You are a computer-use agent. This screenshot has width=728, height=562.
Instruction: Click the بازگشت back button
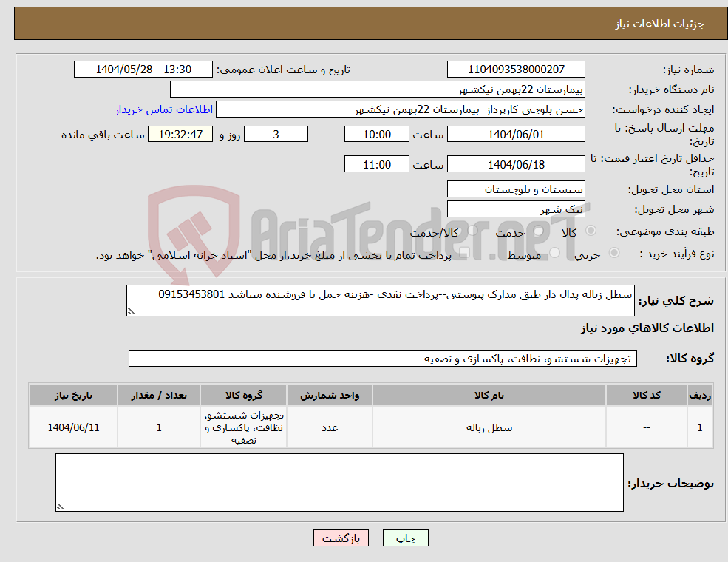[341, 538]
